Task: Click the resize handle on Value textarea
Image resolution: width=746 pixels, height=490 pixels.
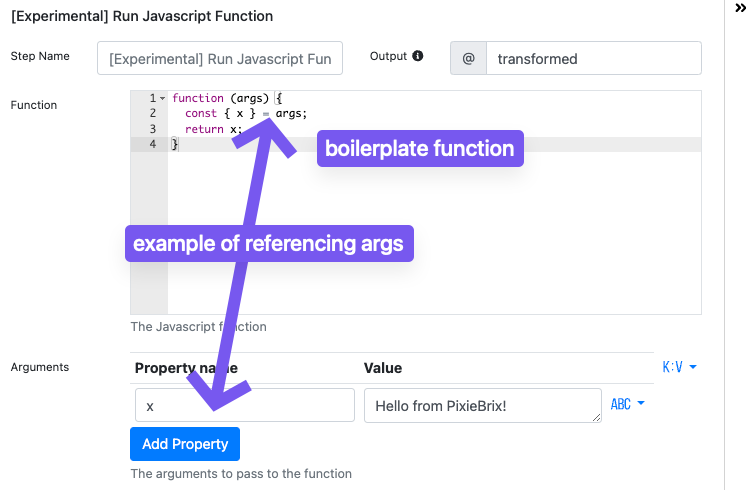Action: click(596, 416)
